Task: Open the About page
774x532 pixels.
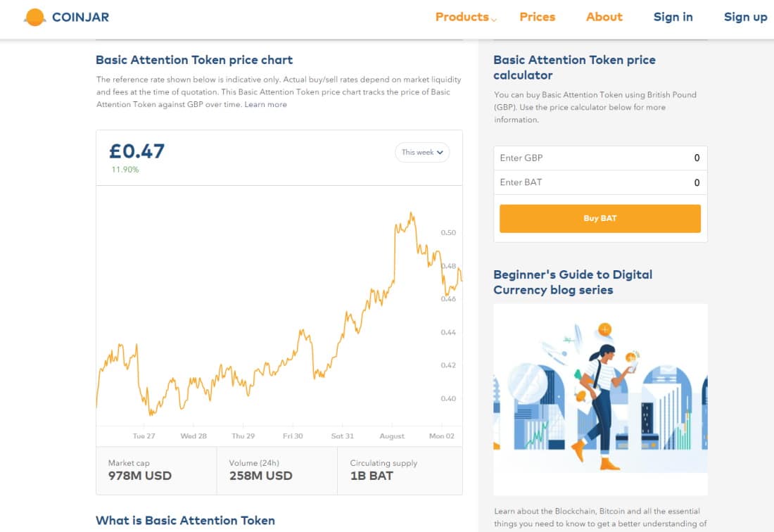Action: [604, 18]
